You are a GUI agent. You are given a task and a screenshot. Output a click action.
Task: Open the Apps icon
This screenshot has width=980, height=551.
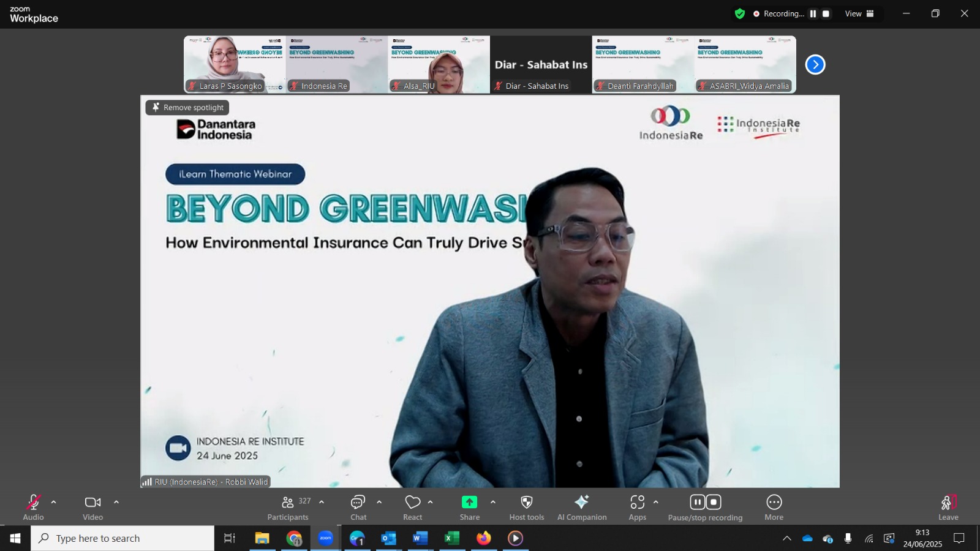tap(638, 502)
